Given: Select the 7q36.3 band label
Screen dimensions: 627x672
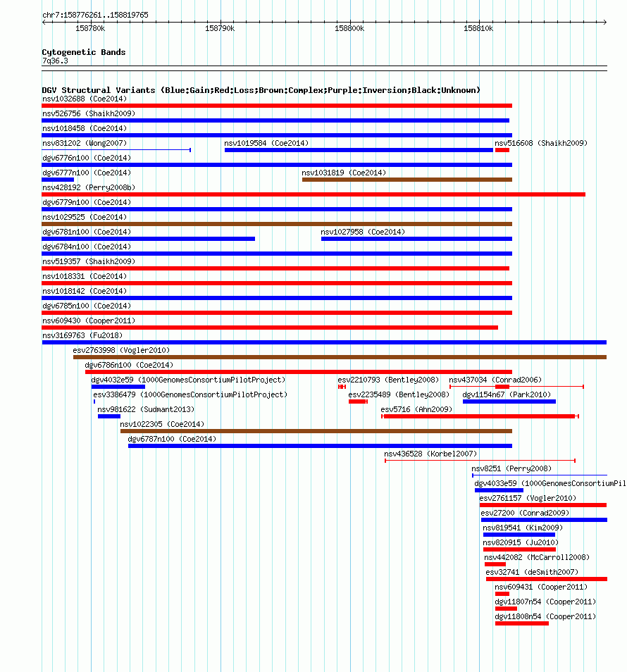Looking at the screenshot, I should tap(55, 61).
